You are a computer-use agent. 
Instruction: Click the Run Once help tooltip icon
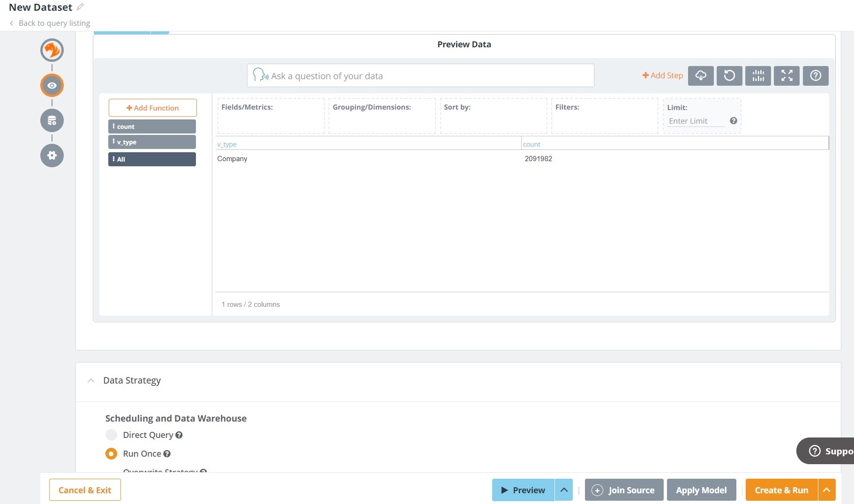167,453
